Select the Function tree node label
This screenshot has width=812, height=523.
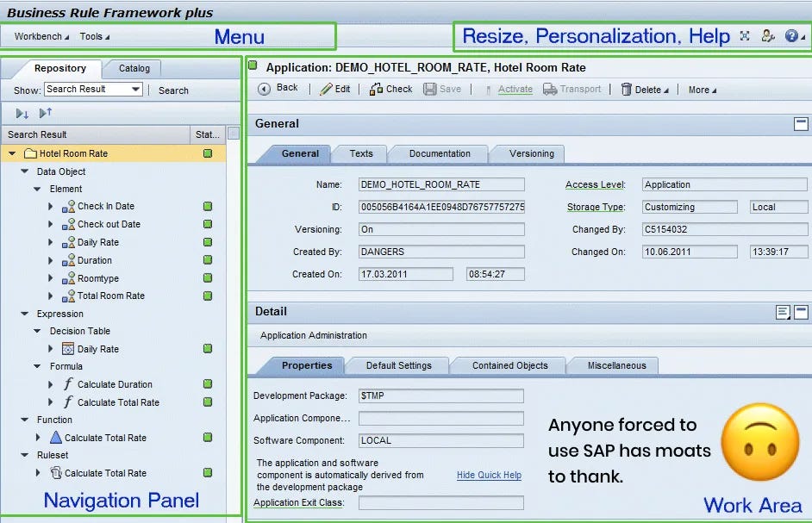point(54,420)
